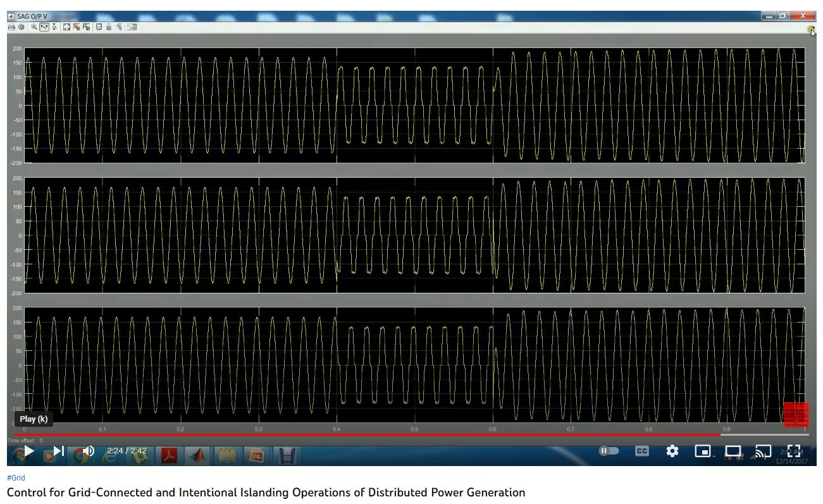Image resolution: width=823 pixels, height=504 pixels.
Task: Turn on closed captions (CC)
Action: 641,451
